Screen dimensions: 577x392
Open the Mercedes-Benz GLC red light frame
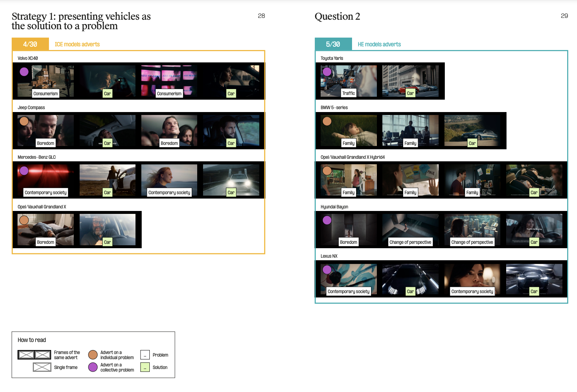pyautogui.click(x=46, y=180)
